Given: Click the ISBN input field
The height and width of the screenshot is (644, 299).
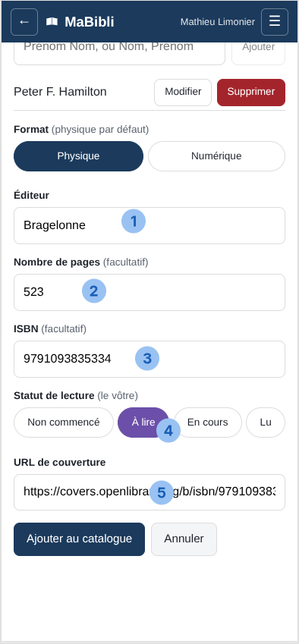Looking at the screenshot, I should 149,359.
